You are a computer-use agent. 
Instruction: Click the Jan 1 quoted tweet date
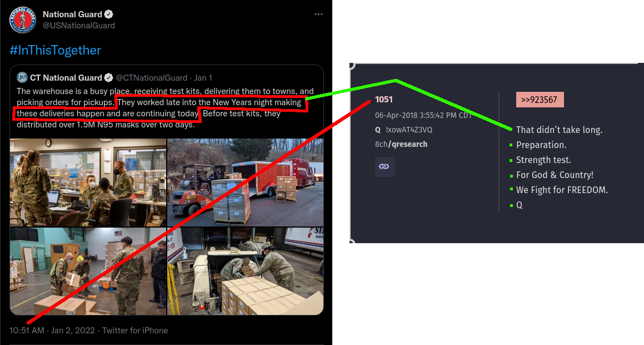tap(203, 78)
